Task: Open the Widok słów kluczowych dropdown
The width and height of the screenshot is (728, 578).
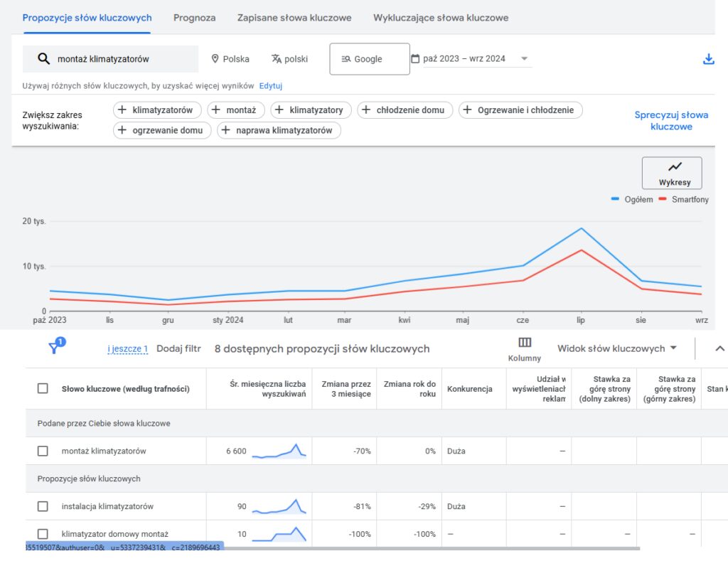Action: [617, 348]
